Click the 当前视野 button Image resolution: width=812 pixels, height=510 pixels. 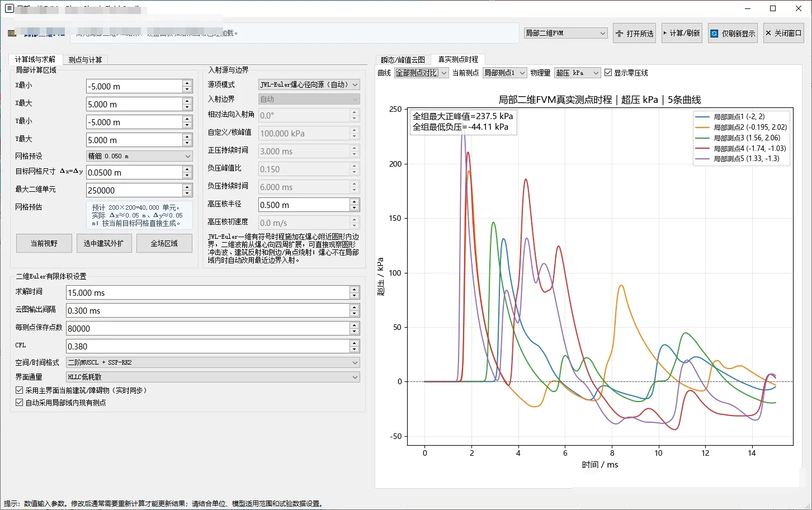44,243
